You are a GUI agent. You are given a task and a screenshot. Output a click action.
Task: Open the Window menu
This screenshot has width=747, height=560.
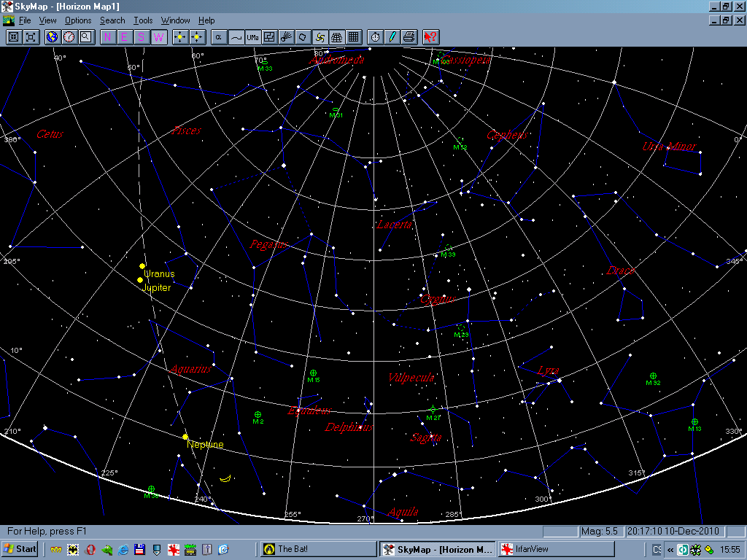(x=175, y=20)
